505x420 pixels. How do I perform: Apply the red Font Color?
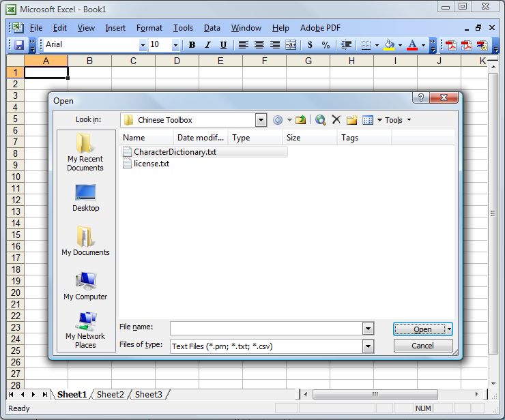click(x=412, y=45)
